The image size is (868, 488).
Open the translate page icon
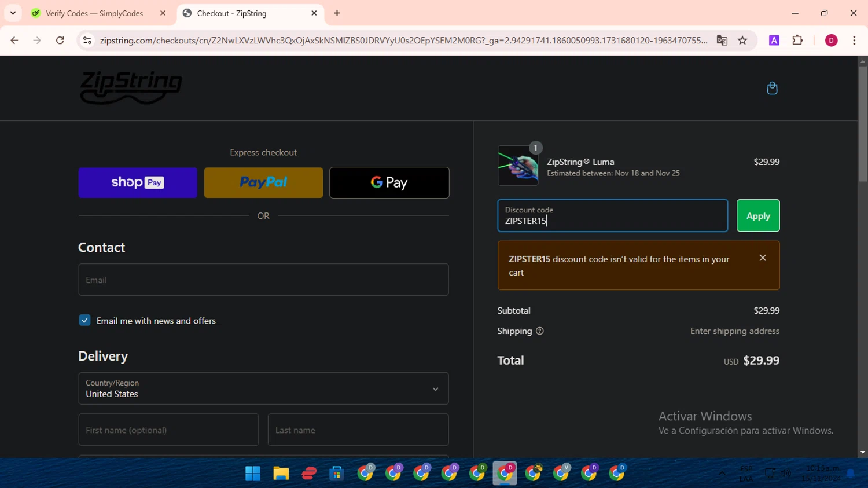722,41
